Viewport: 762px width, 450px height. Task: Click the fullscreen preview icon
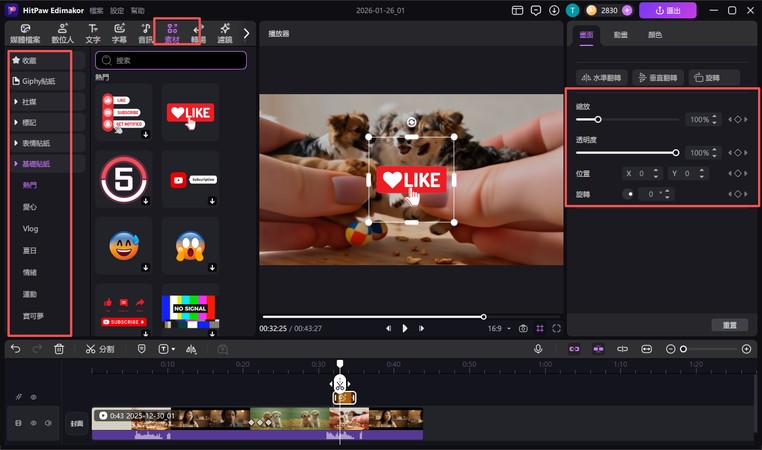tap(556, 328)
